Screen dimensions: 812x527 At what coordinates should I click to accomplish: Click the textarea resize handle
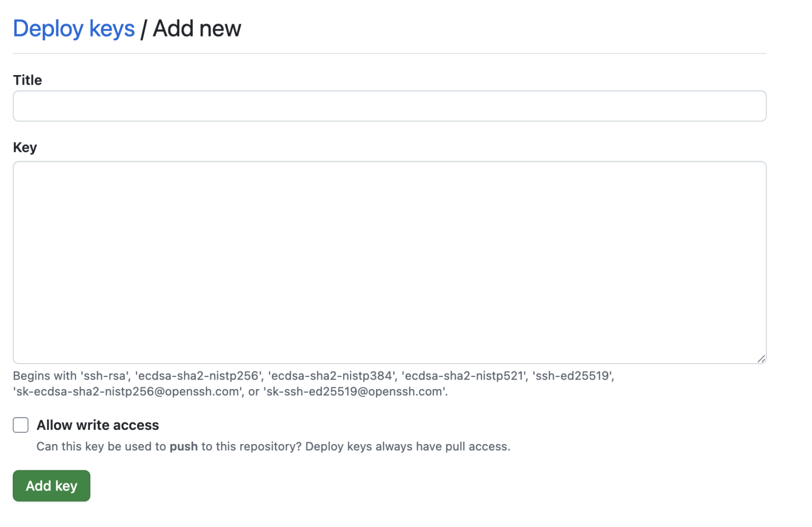coord(761,359)
